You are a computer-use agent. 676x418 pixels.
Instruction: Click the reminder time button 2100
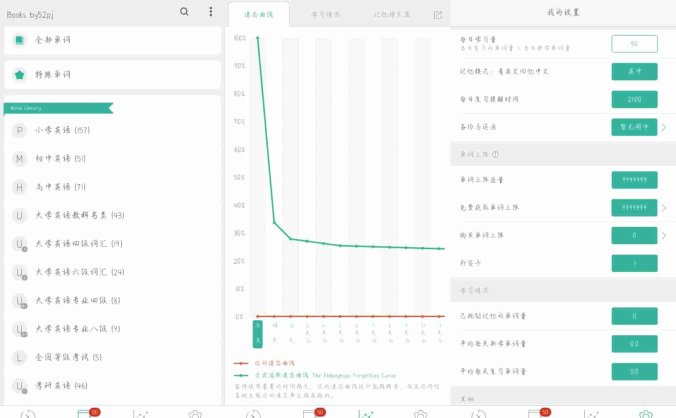coord(634,100)
